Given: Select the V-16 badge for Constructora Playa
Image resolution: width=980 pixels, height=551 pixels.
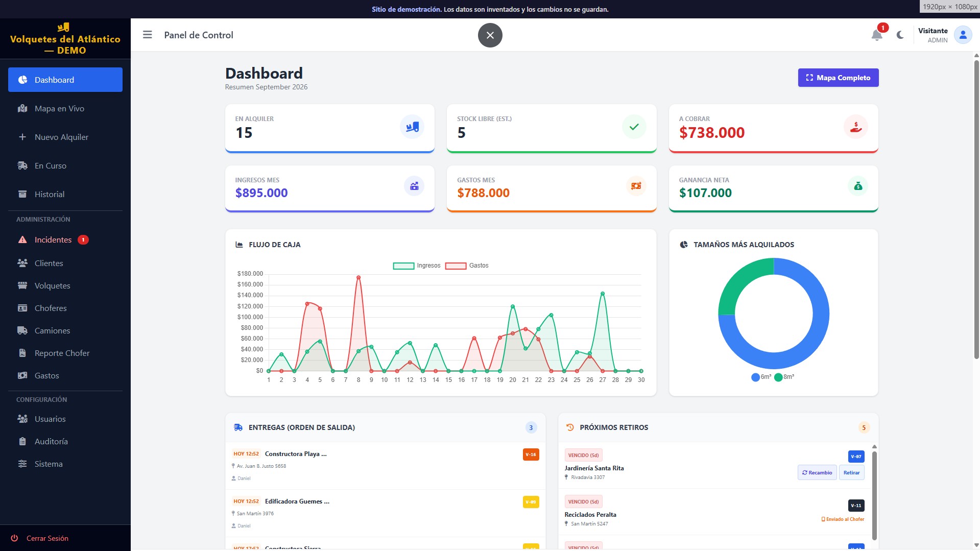Looking at the screenshot, I should pyautogui.click(x=531, y=454).
